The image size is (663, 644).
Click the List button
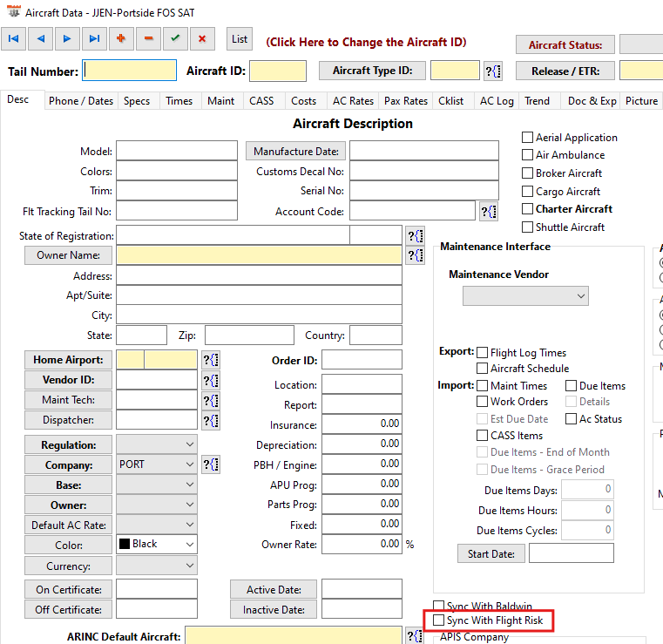240,39
